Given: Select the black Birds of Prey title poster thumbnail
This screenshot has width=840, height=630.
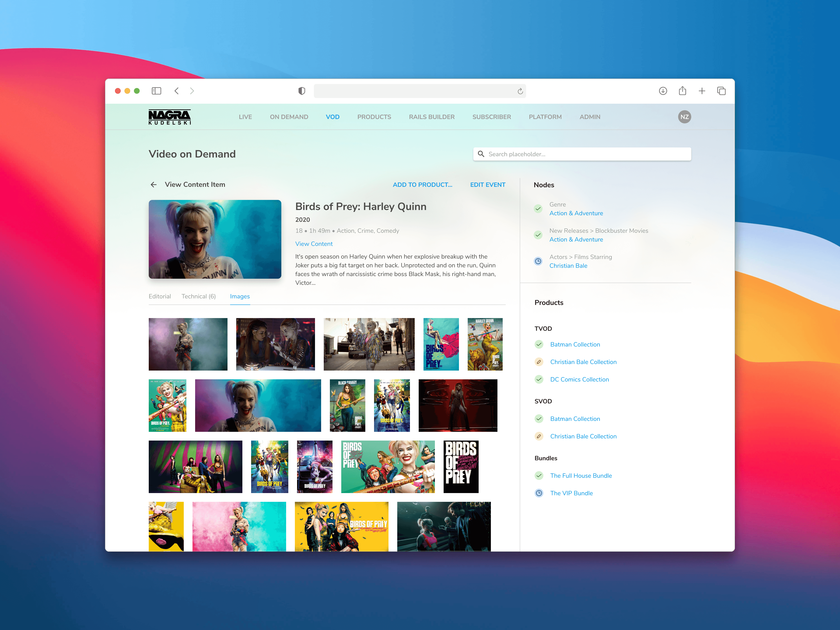Looking at the screenshot, I should (x=461, y=467).
